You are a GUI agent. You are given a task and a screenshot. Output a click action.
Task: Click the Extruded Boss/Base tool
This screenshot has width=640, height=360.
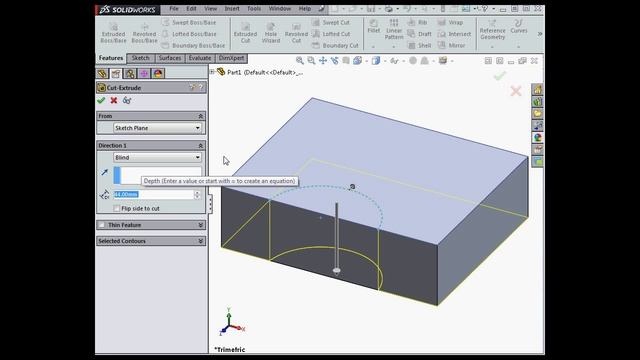[113, 33]
